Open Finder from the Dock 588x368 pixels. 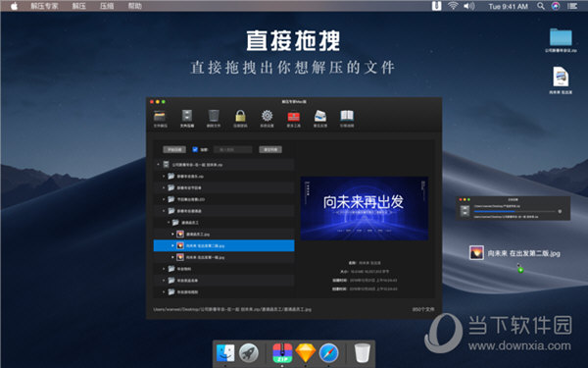coord(225,353)
